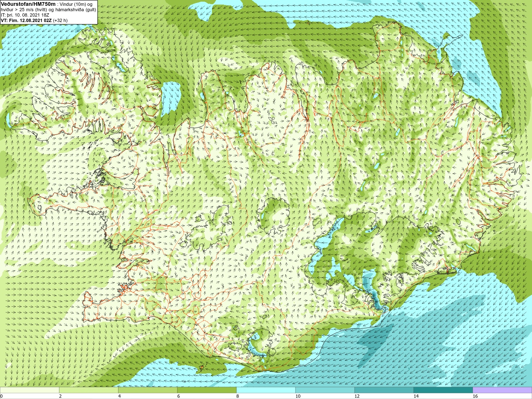
Task: Click the dark green 6–8 m/s legend swatch
Action: coord(207,390)
